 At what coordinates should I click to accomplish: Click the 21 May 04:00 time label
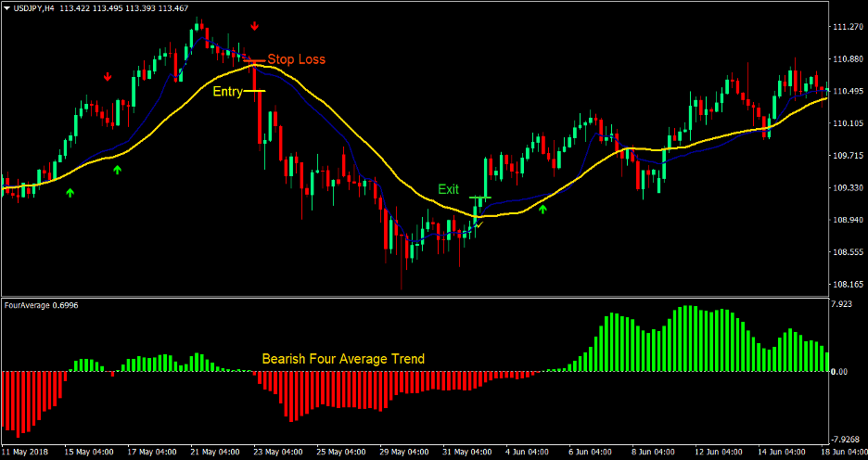(x=215, y=452)
